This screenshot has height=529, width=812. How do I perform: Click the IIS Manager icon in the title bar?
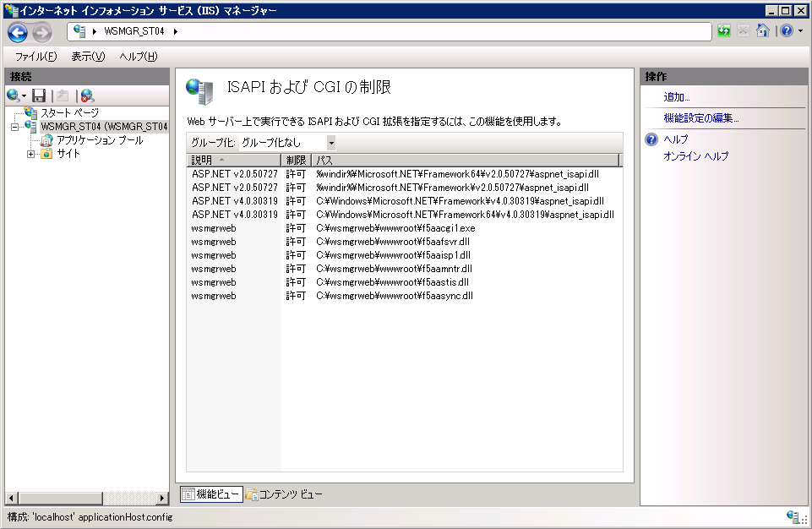11,10
